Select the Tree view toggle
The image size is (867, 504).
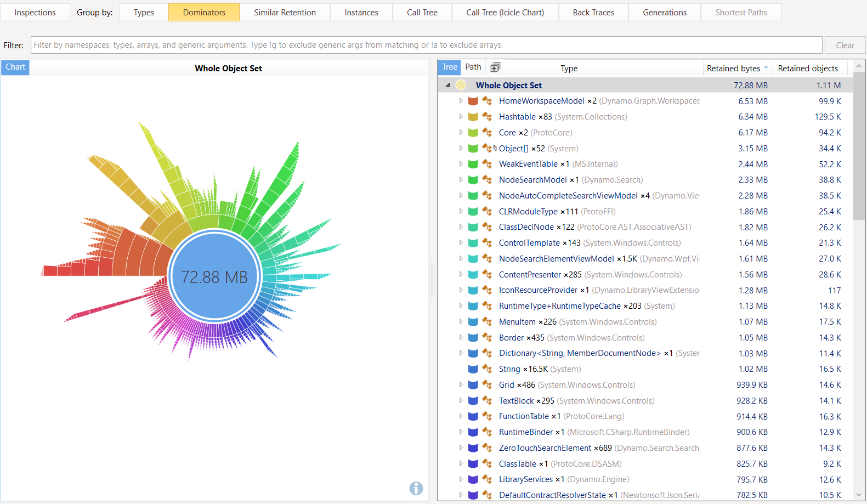(x=450, y=67)
